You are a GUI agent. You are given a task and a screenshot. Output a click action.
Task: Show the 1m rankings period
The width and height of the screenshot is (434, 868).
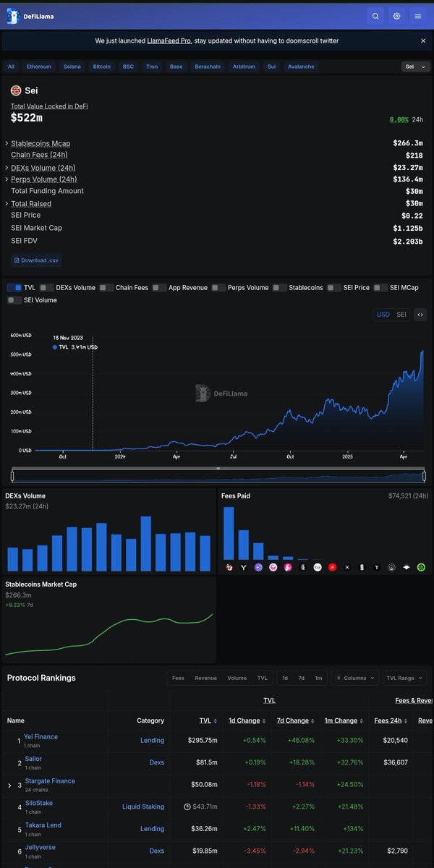click(x=318, y=678)
